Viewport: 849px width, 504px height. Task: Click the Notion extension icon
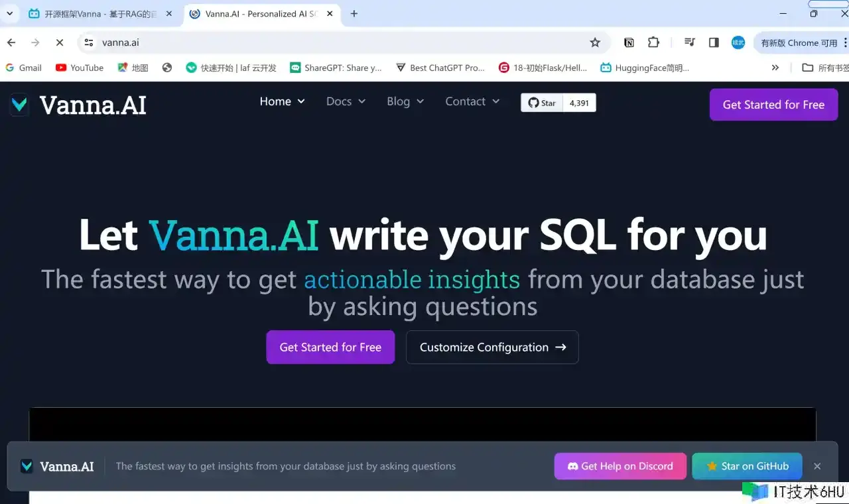pyautogui.click(x=629, y=42)
